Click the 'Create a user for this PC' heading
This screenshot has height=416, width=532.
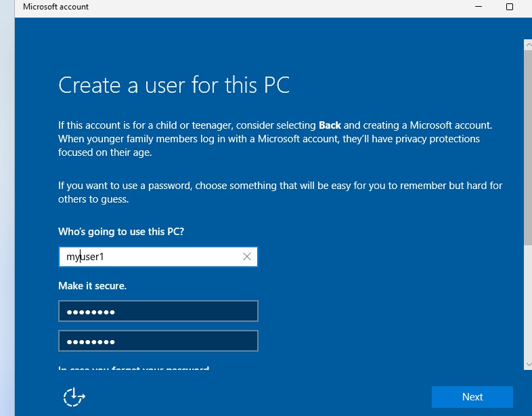click(x=174, y=85)
